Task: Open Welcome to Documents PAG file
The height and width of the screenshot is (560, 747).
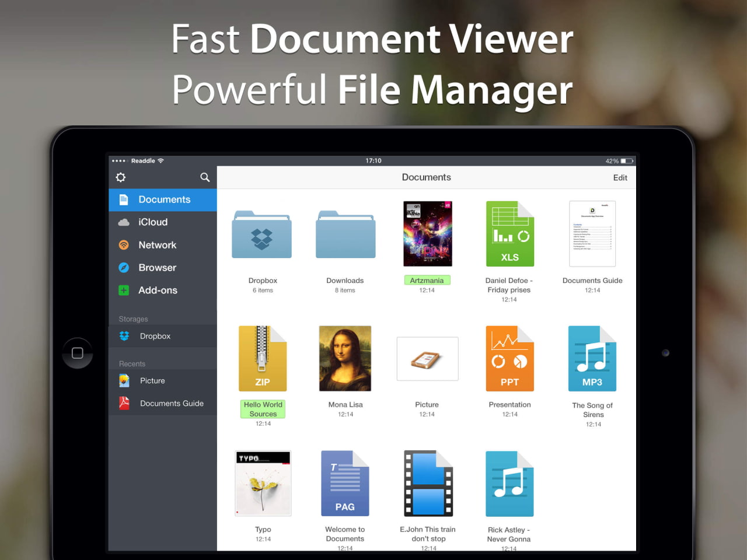Action: 345,484
